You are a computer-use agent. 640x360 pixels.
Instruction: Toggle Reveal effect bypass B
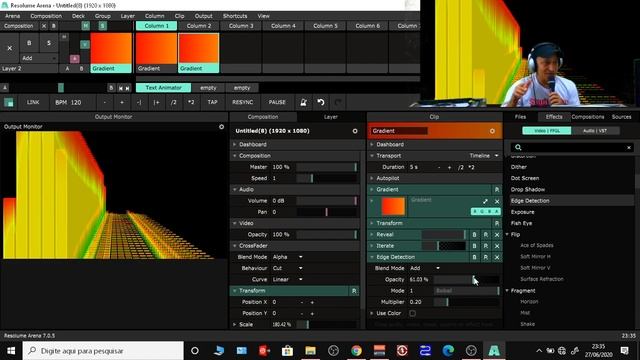point(474,235)
